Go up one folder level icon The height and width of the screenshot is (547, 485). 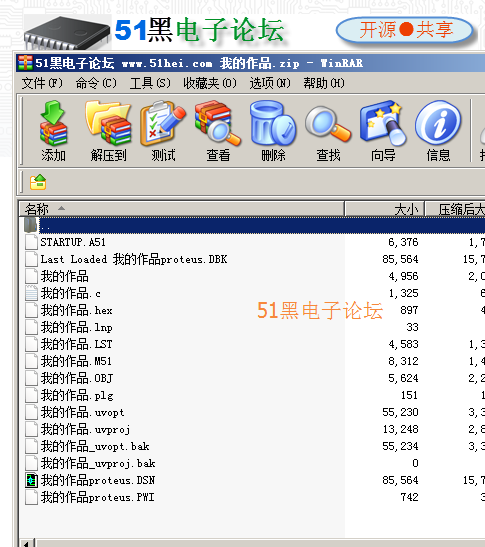point(38,182)
